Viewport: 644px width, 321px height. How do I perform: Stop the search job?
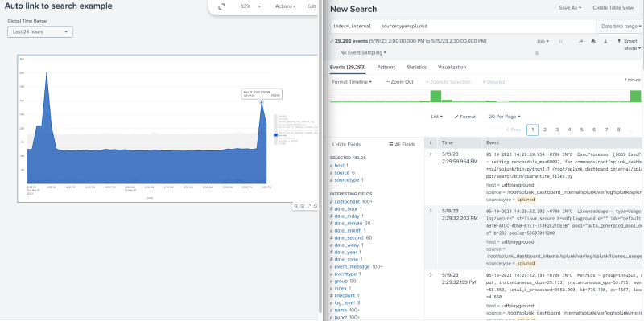(537, 53)
